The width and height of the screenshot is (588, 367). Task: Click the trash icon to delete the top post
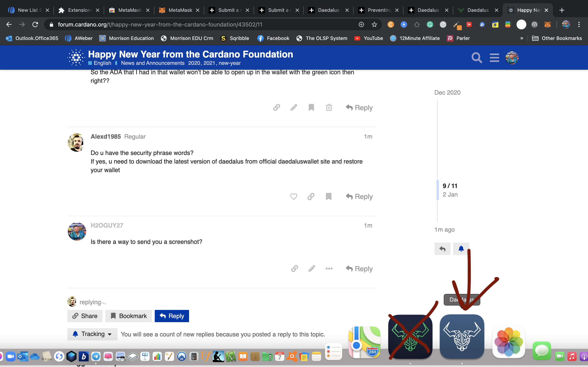[329, 107]
